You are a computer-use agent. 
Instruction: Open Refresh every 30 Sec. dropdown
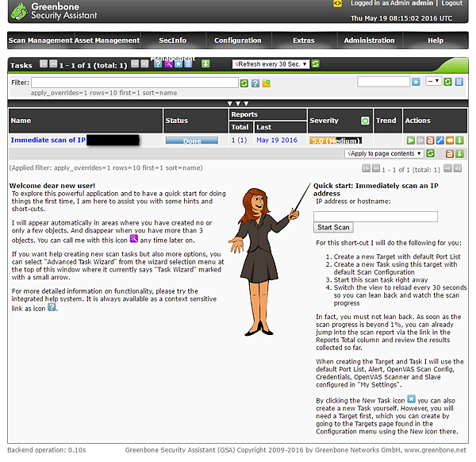271,64
